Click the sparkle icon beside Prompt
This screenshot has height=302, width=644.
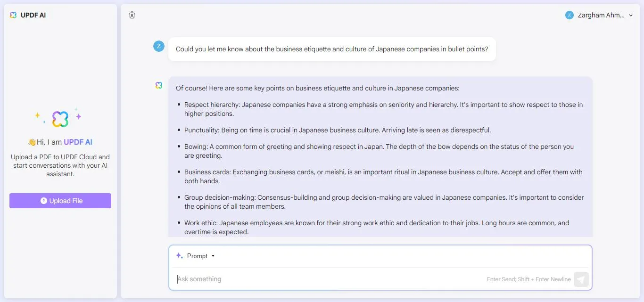[179, 256]
